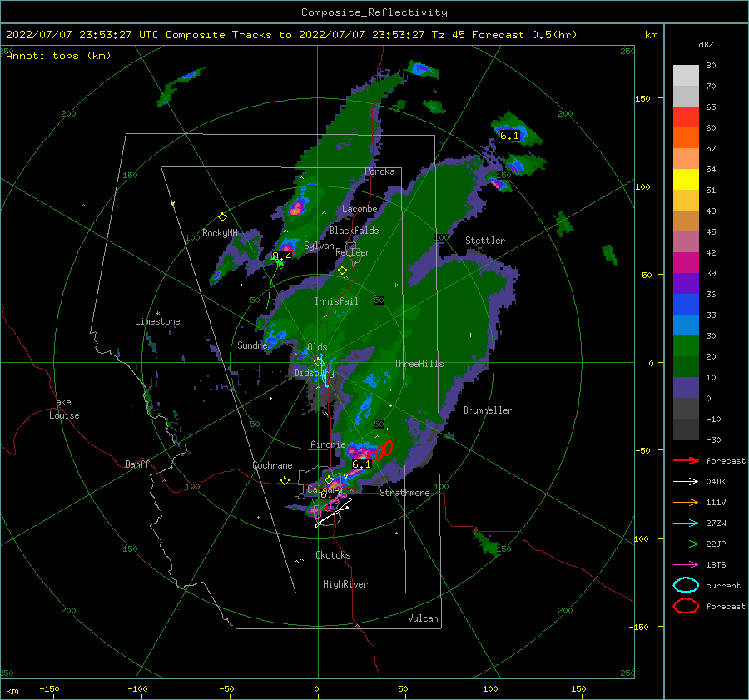
Task: Click the HighRiver label
Action: click(345, 584)
